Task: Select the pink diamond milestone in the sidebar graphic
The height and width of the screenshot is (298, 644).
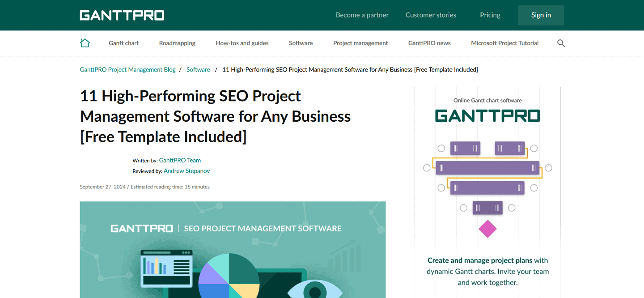Action: [487, 229]
